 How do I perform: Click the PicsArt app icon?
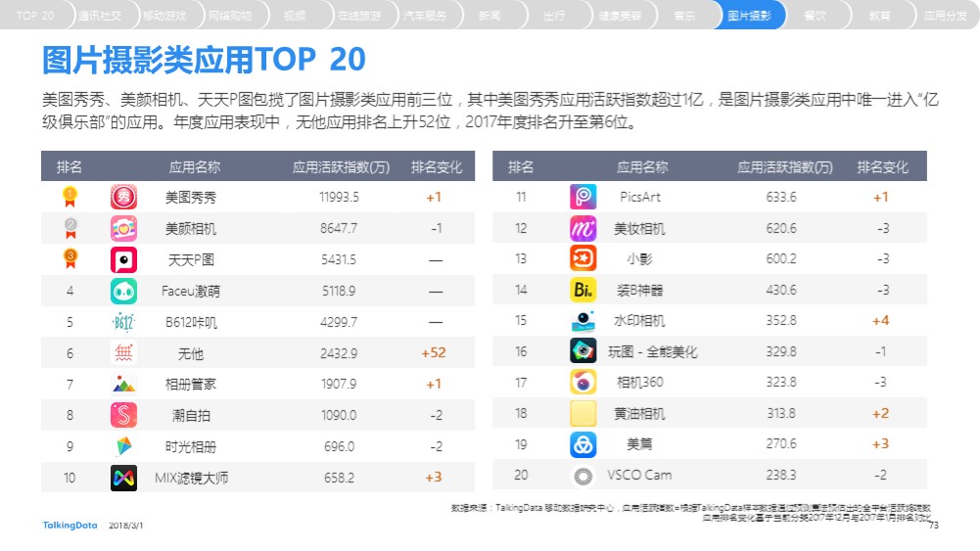coord(583,197)
